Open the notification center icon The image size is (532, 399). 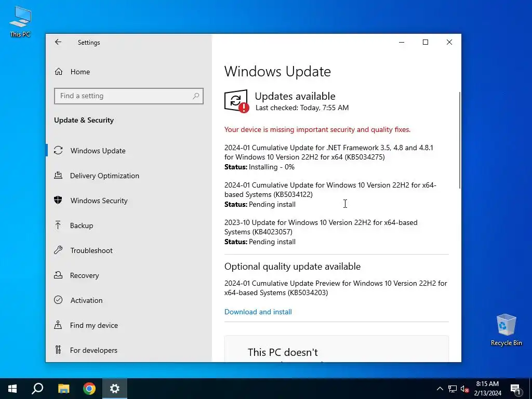(x=516, y=389)
